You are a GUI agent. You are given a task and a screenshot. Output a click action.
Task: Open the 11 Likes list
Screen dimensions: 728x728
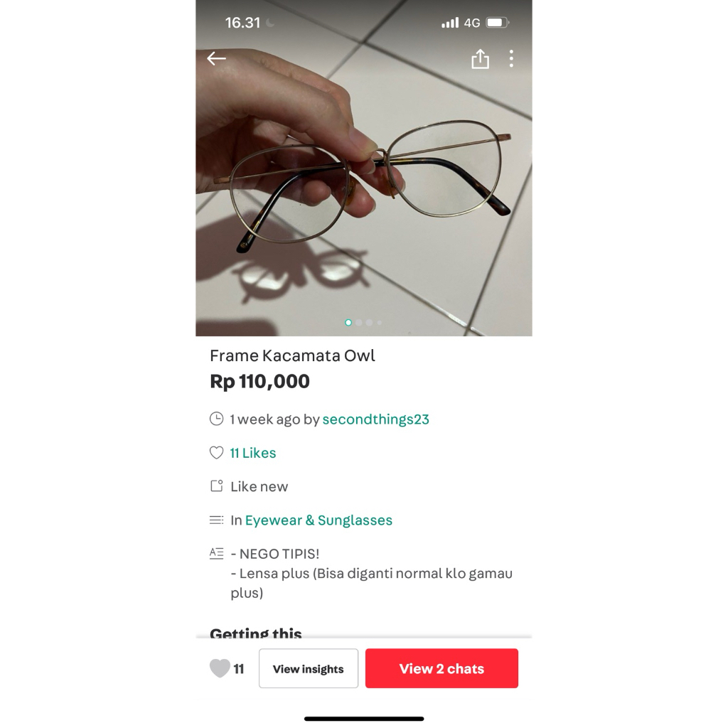click(x=253, y=453)
